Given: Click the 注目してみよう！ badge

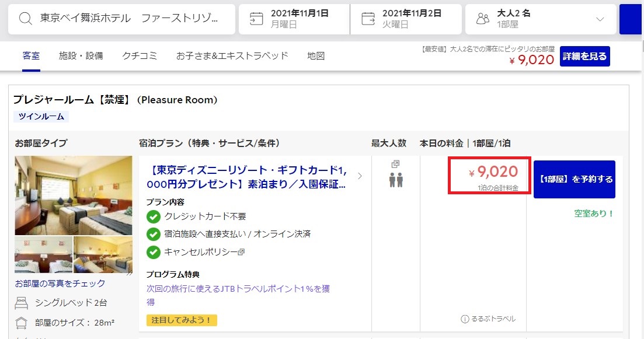Looking at the screenshot, I should [x=182, y=320].
